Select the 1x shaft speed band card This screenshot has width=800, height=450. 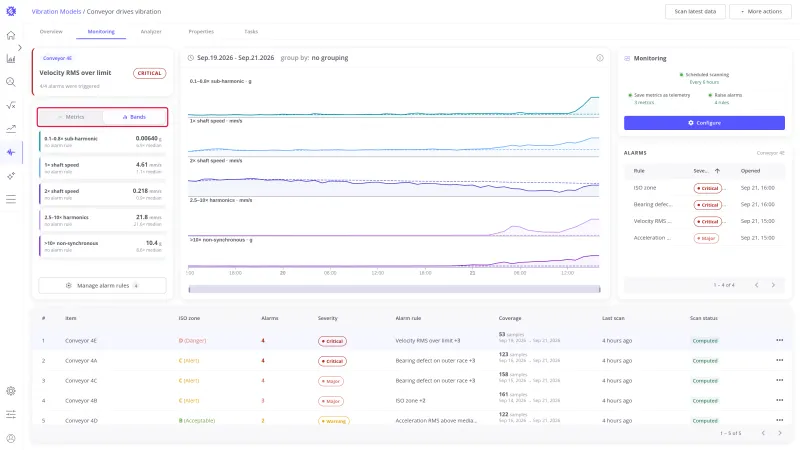pos(103,168)
